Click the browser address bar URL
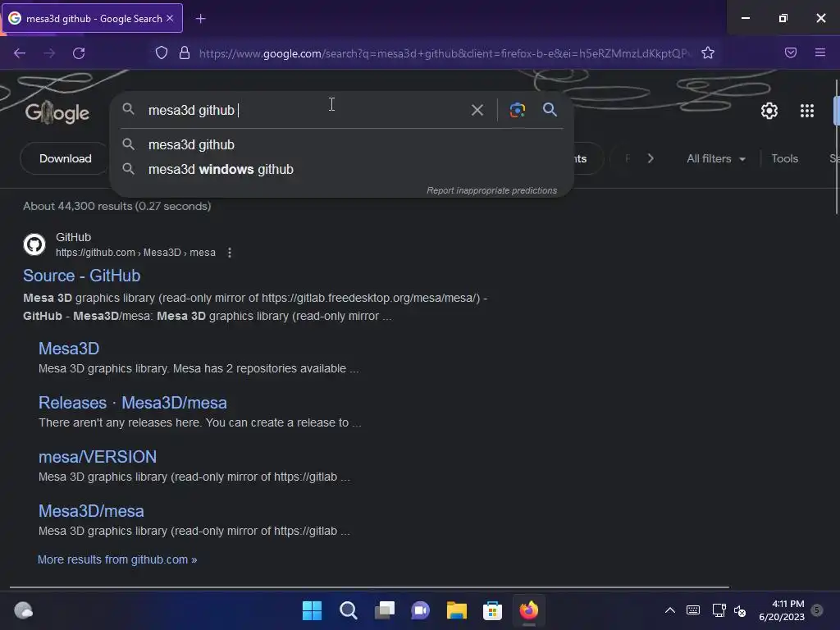Screen dimensions: 840x630 445,53
